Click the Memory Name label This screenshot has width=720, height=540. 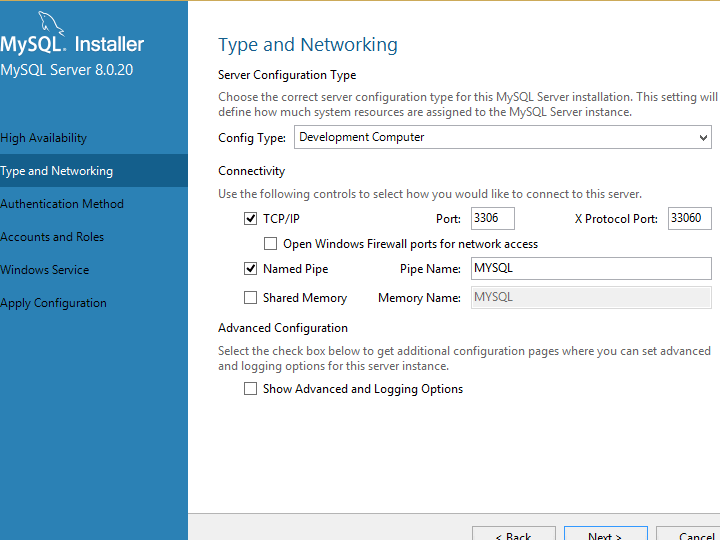[419, 298]
